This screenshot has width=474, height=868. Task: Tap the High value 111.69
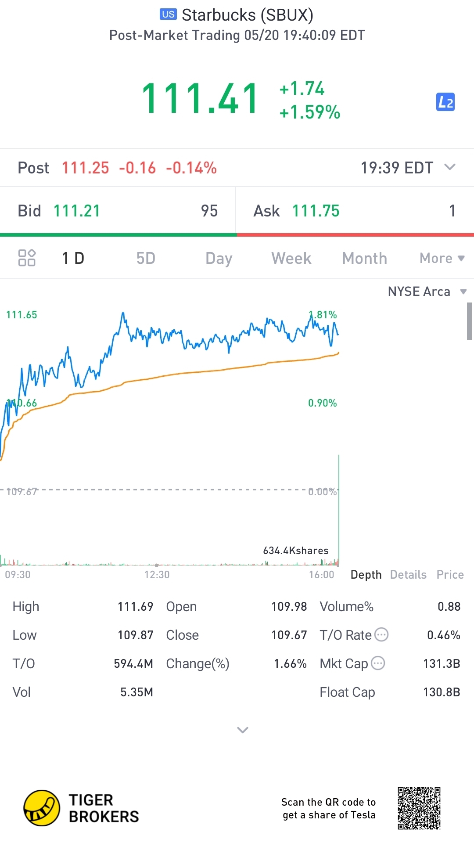coord(135,606)
